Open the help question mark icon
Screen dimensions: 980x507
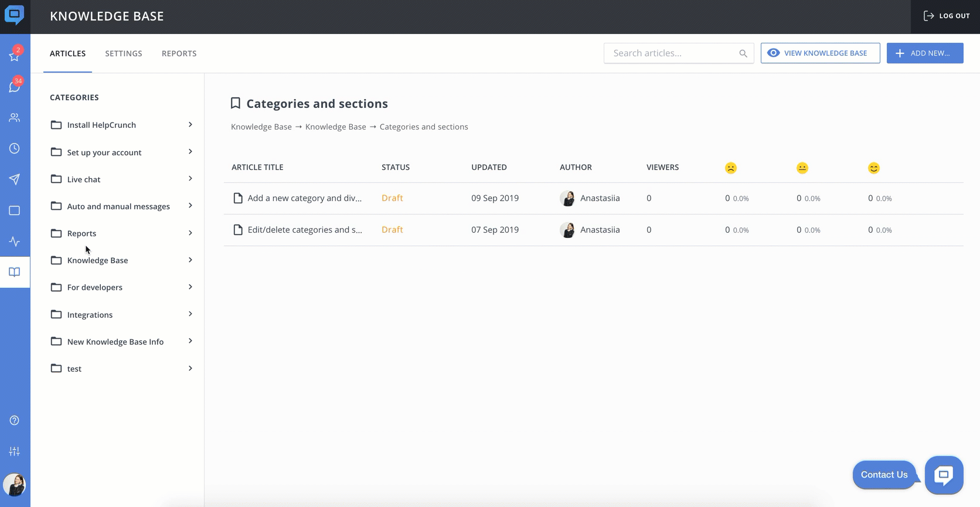tap(15, 420)
